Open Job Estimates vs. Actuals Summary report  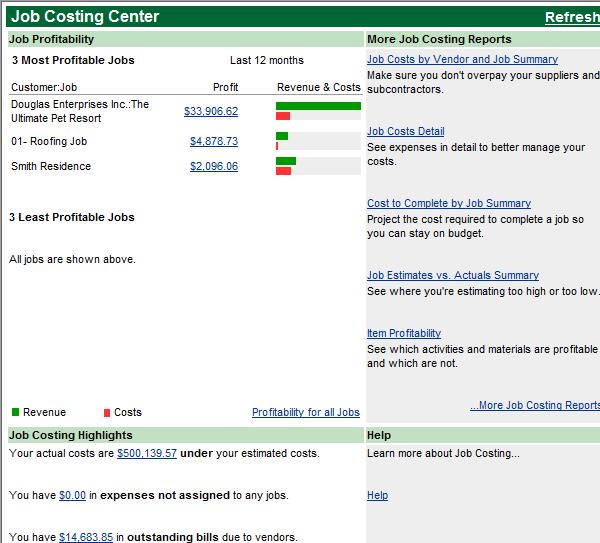click(x=452, y=275)
